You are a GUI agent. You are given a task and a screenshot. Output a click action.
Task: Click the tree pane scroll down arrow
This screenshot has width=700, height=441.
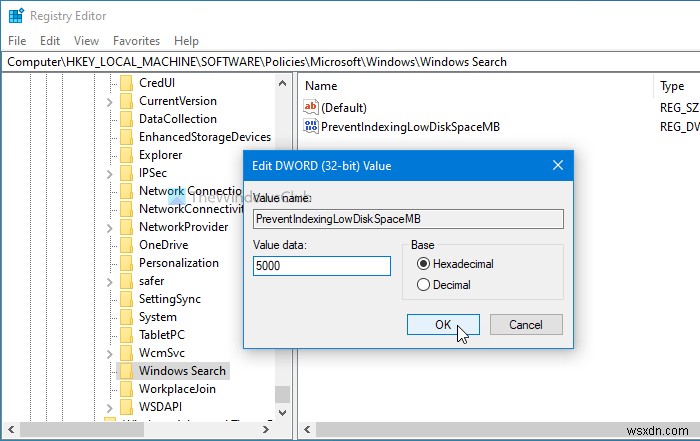point(282,412)
